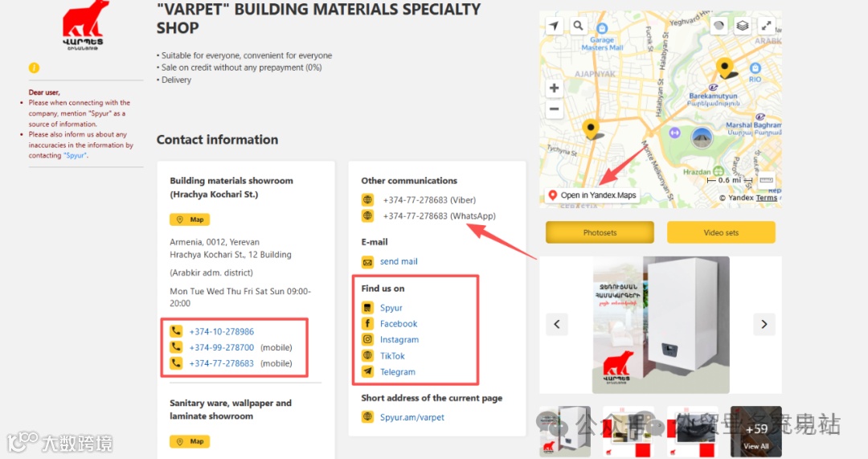The image size is (868, 459).
Task: Click the Varpet red bear logo
Action: point(84,25)
